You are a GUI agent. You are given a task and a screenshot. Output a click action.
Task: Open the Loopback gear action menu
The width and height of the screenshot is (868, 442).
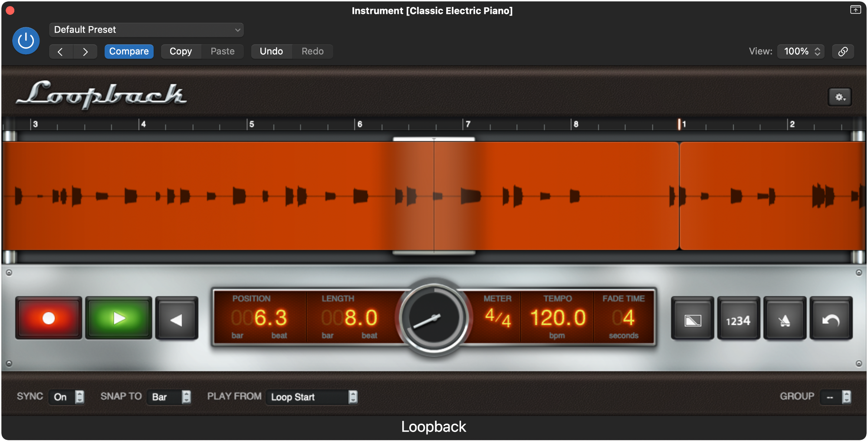[840, 97]
